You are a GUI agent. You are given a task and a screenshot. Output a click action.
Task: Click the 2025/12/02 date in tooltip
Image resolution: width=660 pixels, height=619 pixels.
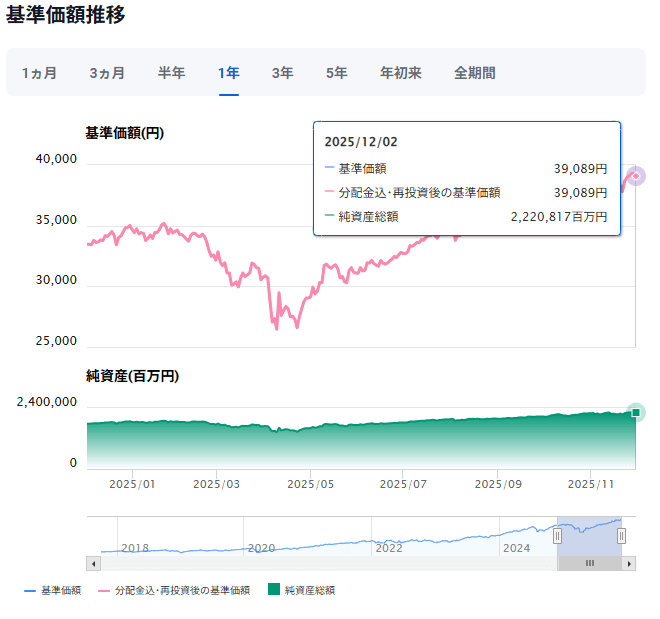point(361,142)
